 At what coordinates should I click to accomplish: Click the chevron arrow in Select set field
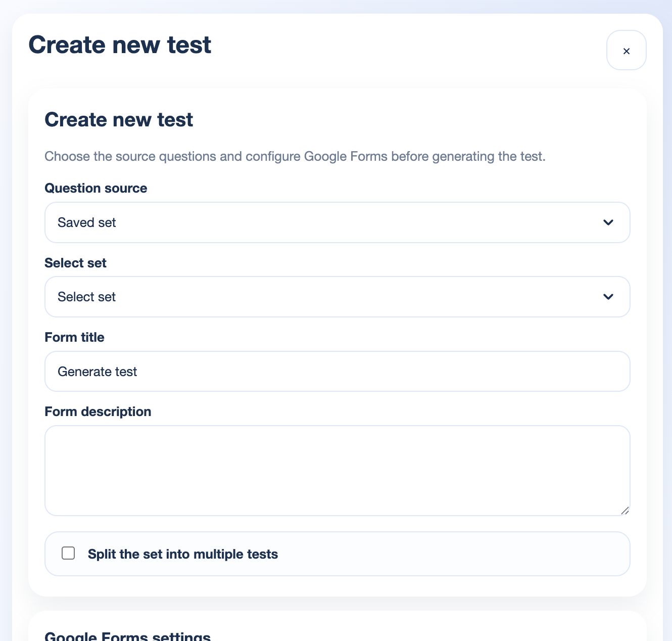click(608, 297)
